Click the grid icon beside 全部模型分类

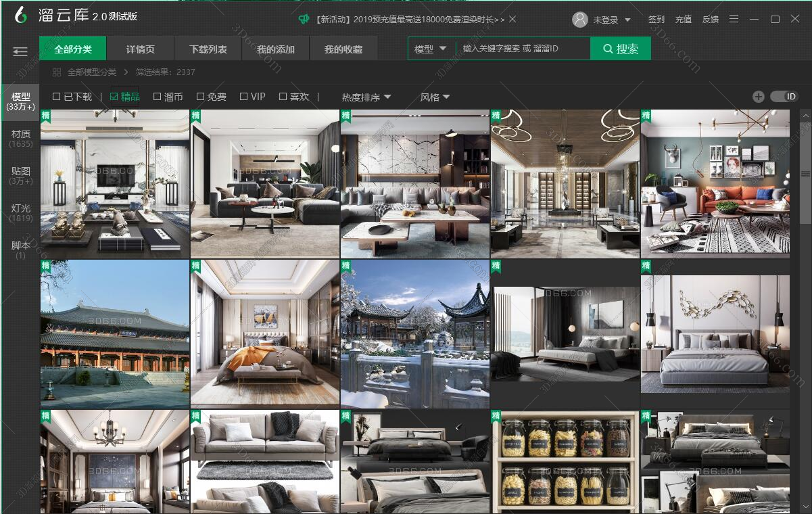pyautogui.click(x=57, y=72)
